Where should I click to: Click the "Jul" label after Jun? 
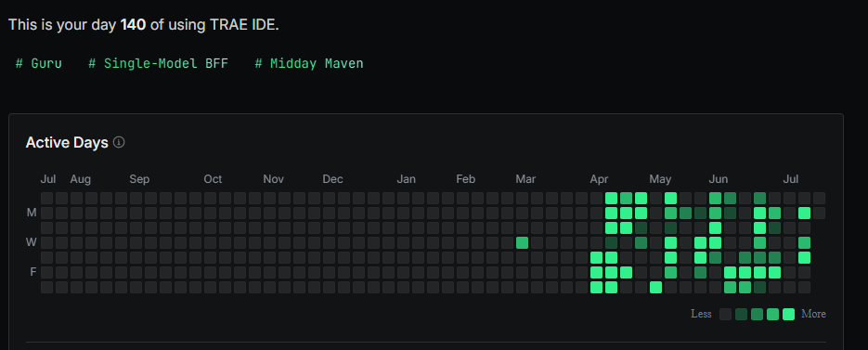[791, 179]
